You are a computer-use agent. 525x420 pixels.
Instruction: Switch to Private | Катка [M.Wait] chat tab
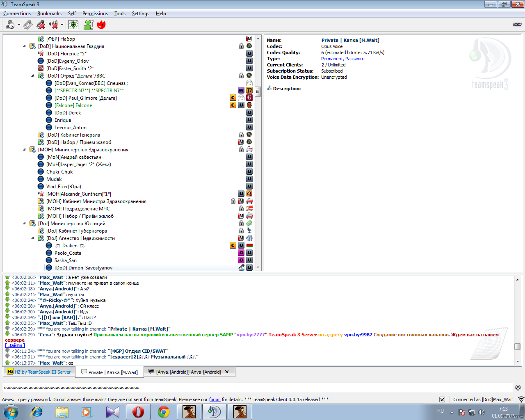[109, 372]
